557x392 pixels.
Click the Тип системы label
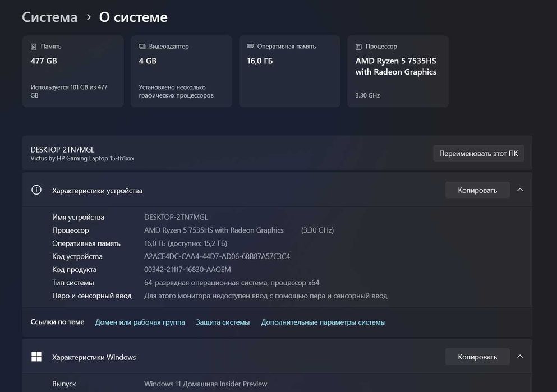coord(73,283)
